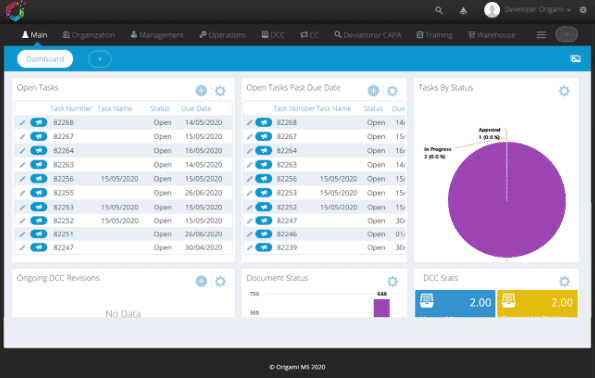The height and width of the screenshot is (378, 595).
Task: Click the user avatar picture
Action: pos(492,10)
